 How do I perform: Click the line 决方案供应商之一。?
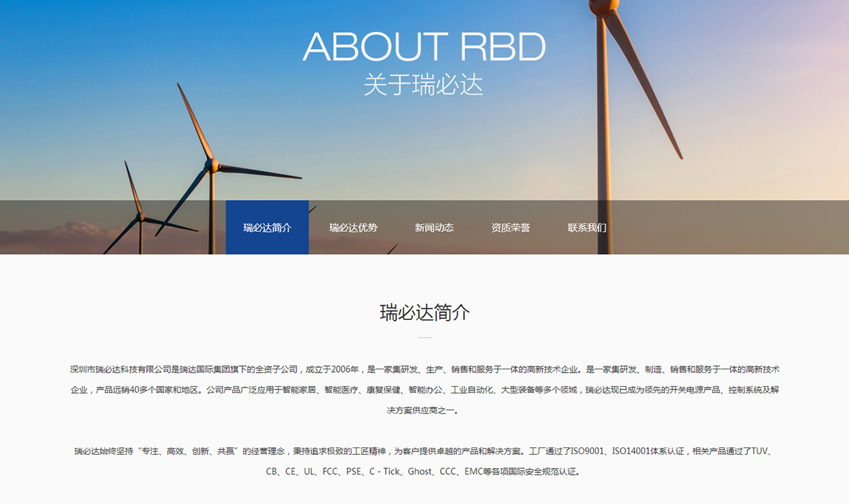(425, 410)
